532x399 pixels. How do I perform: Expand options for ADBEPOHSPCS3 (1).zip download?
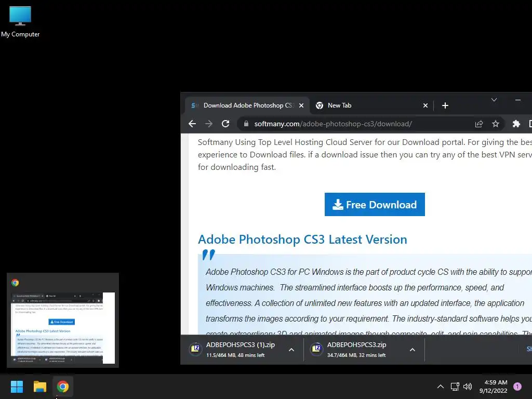coord(291,350)
